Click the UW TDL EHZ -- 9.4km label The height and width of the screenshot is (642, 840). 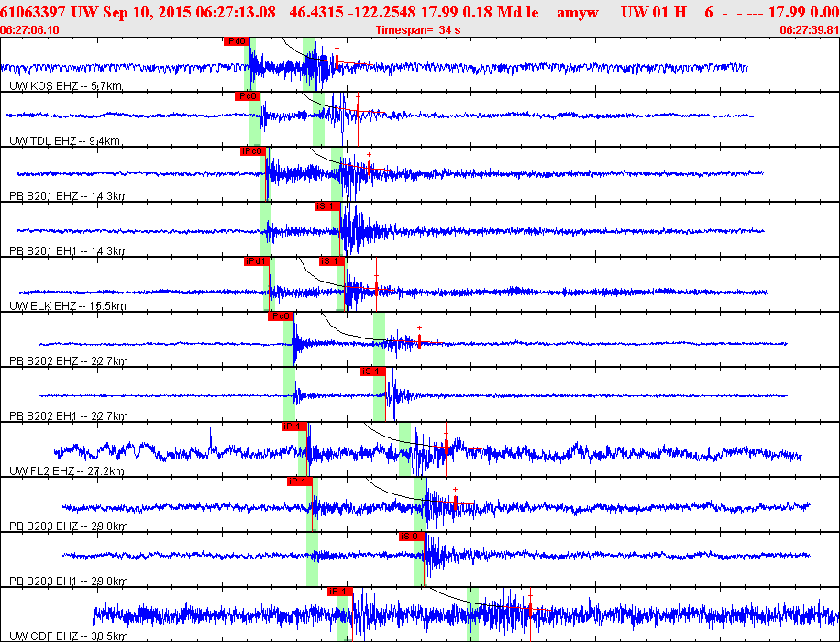[64, 141]
